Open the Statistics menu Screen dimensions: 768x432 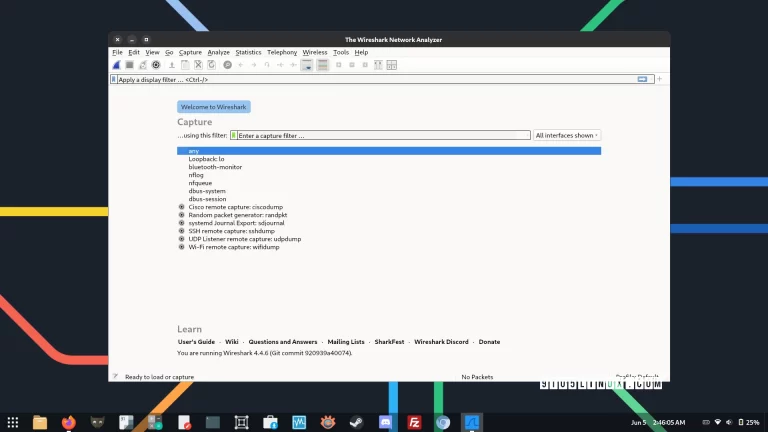coord(248,52)
